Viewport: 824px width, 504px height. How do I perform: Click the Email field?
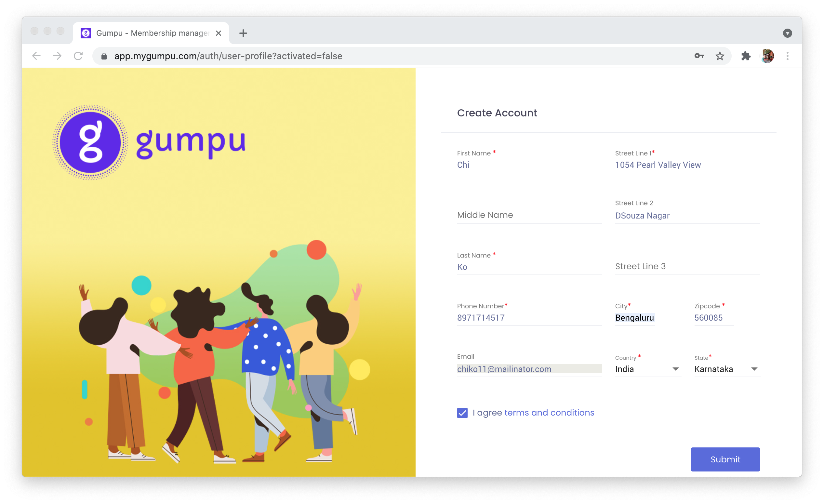(529, 369)
